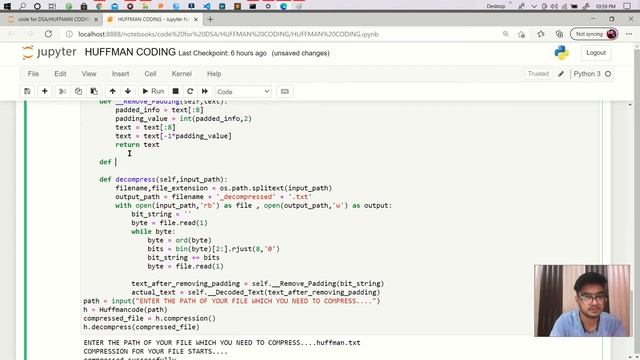Click the Logout button
The image size is (640, 360).
pos(596,53)
